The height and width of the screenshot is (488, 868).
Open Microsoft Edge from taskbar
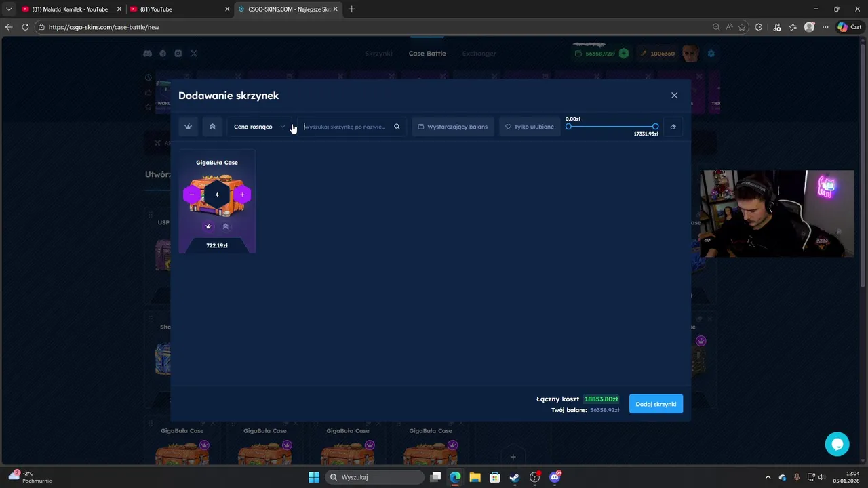455,477
